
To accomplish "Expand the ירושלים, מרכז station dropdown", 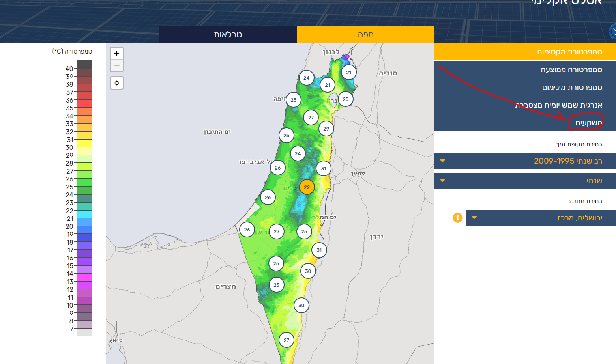I will tap(541, 218).
